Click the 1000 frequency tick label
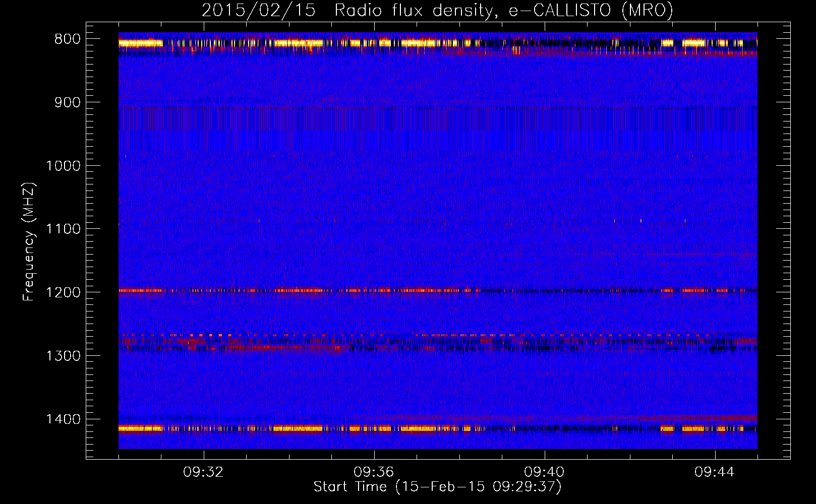 [x=63, y=166]
